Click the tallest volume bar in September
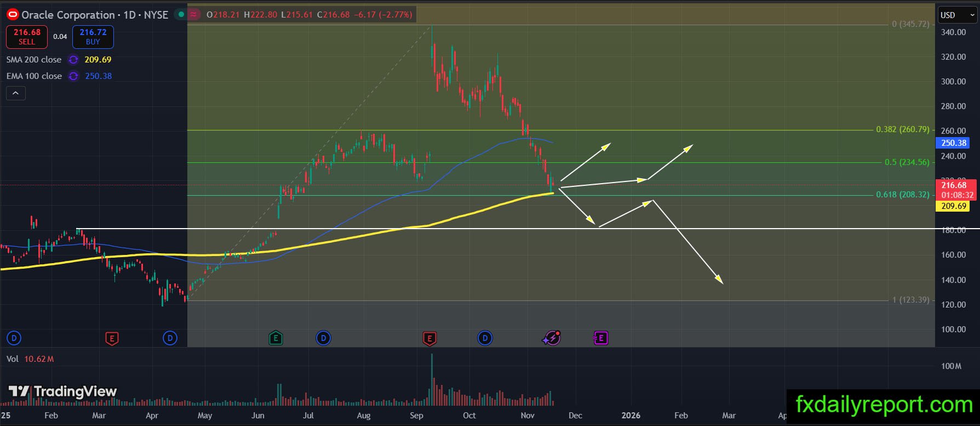Viewport: 980px width, 426px height. pyautogui.click(x=432, y=379)
